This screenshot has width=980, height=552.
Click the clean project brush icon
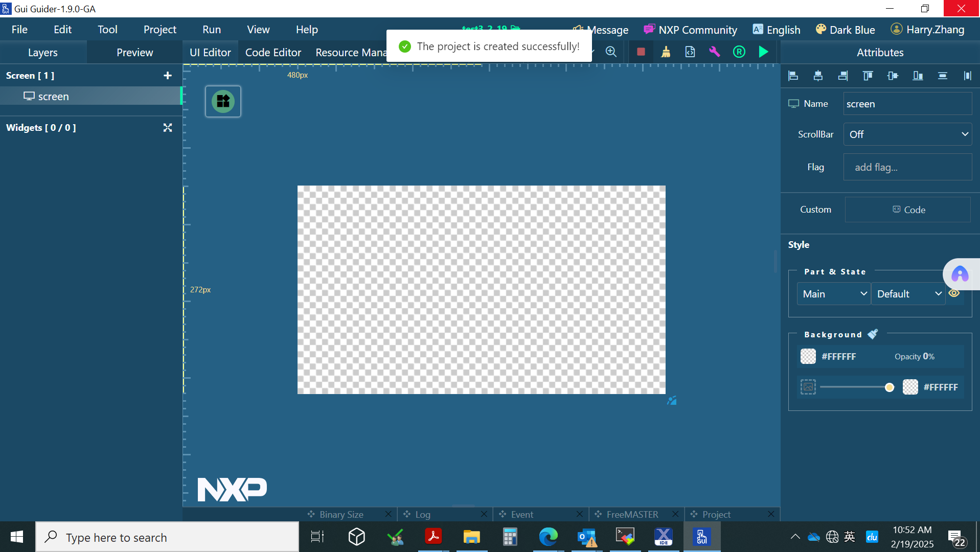point(666,52)
